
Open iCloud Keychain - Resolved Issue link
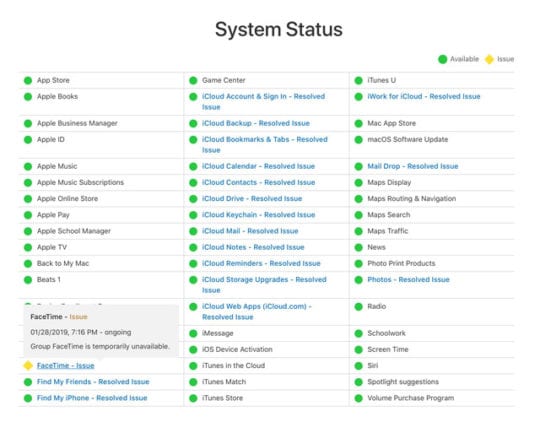pos(259,215)
